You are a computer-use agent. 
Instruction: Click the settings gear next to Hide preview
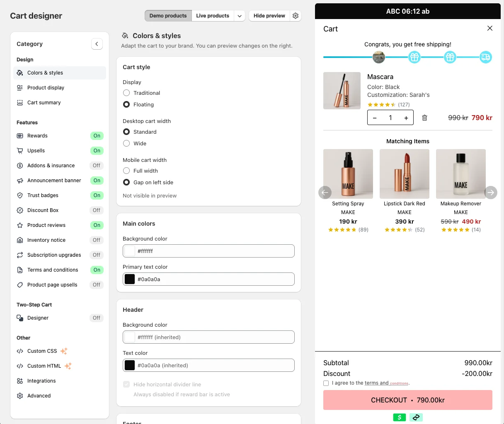[296, 16]
